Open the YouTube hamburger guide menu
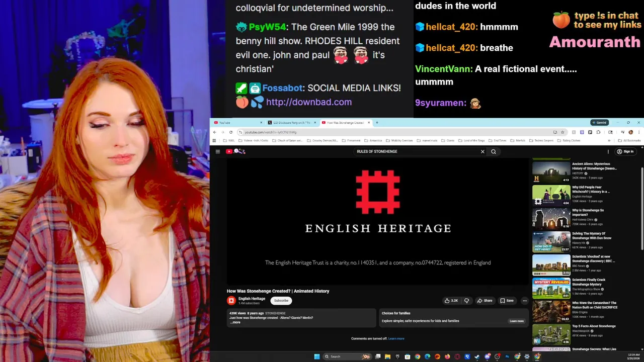 [x=218, y=151]
